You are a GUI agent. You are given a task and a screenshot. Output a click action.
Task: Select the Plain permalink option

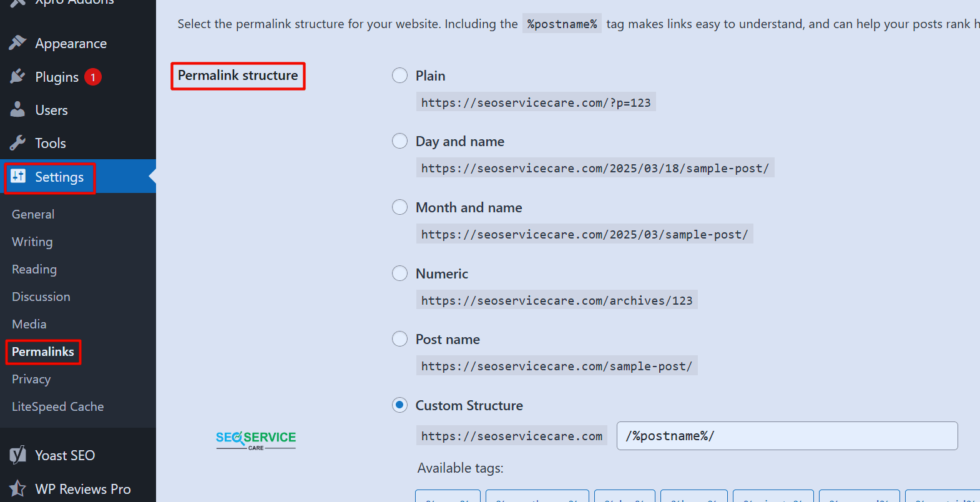tap(399, 76)
